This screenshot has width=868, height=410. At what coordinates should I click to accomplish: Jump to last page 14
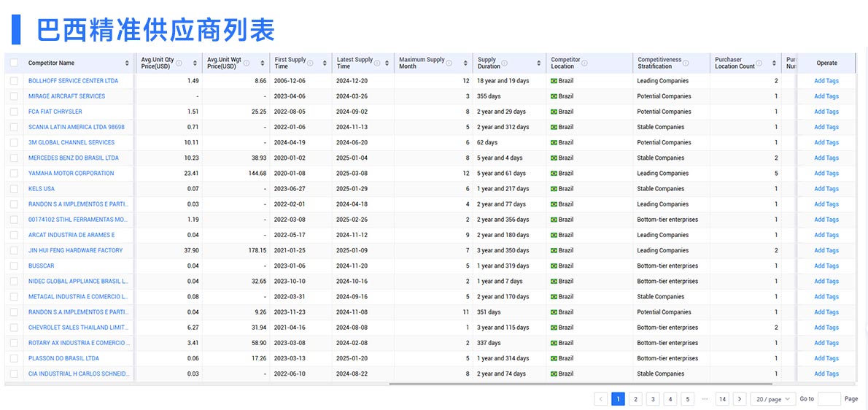click(722, 398)
